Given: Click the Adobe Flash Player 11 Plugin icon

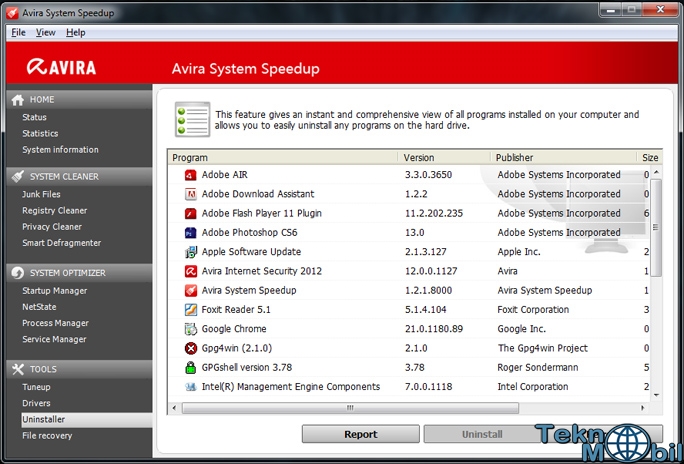Looking at the screenshot, I should [x=191, y=213].
